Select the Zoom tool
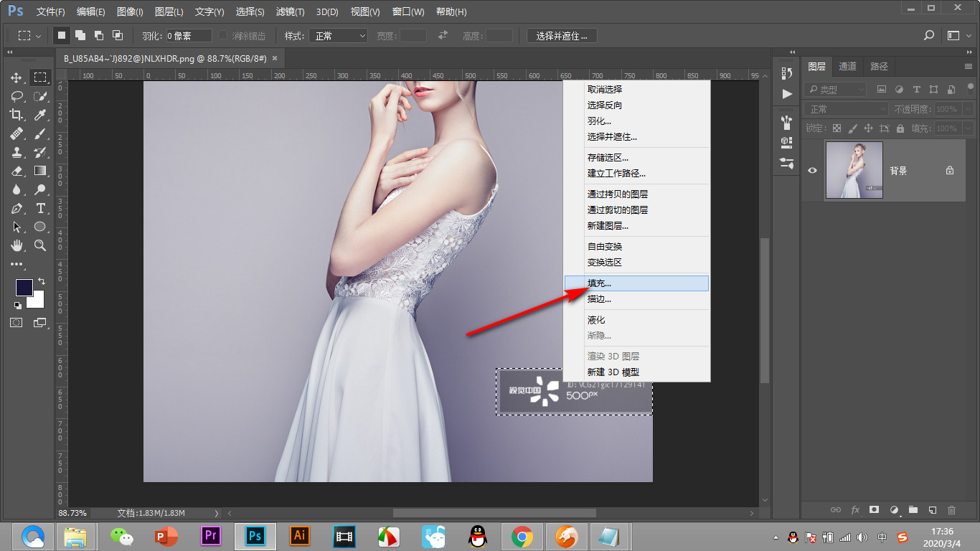The height and width of the screenshot is (551, 980). pos(40,245)
